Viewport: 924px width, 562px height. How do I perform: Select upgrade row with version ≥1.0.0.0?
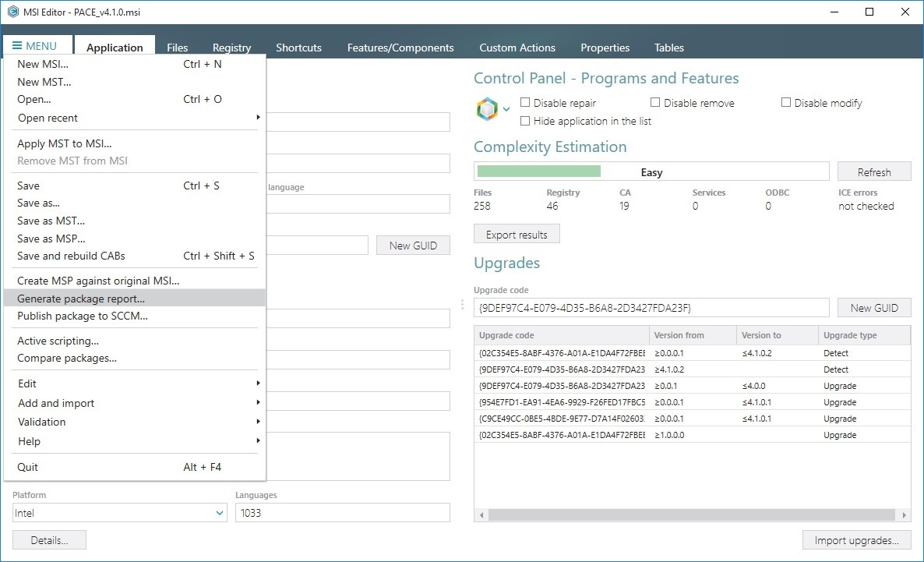pyautogui.click(x=693, y=435)
